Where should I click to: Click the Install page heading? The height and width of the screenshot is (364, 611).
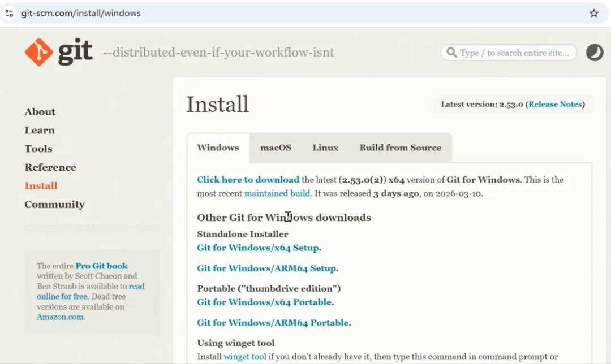(217, 104)
